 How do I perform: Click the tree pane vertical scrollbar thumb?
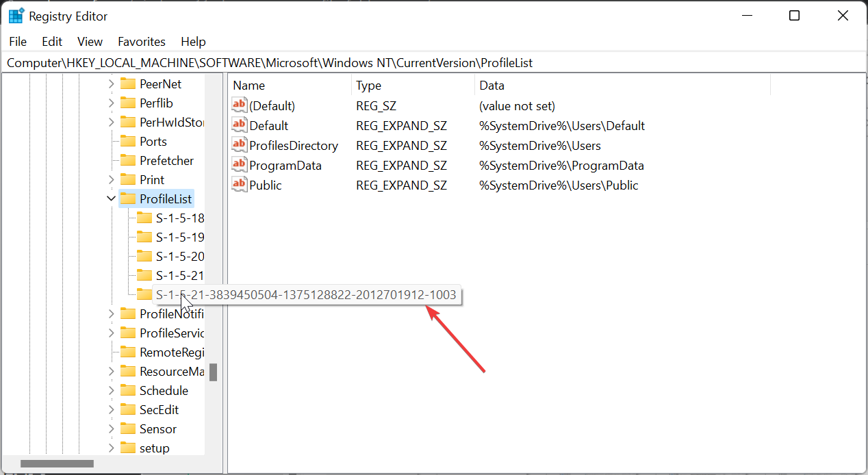pos(214,372)
